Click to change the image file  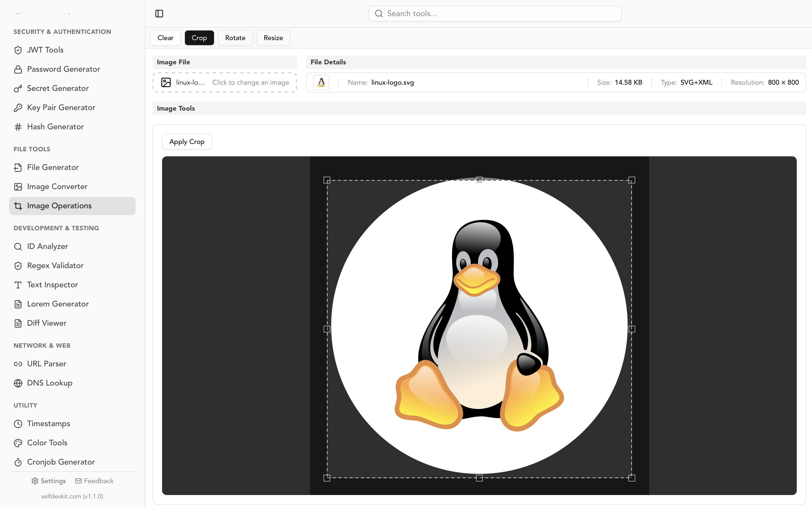224,82
